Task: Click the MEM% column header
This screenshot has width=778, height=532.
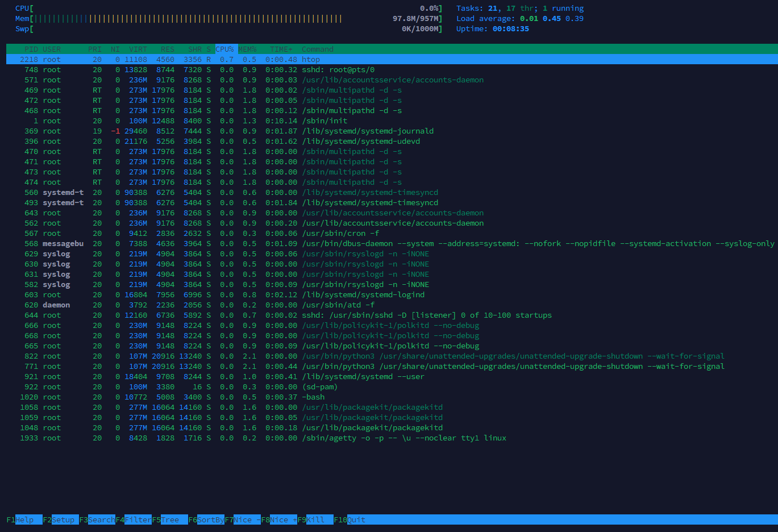Action: pos(247,49)
